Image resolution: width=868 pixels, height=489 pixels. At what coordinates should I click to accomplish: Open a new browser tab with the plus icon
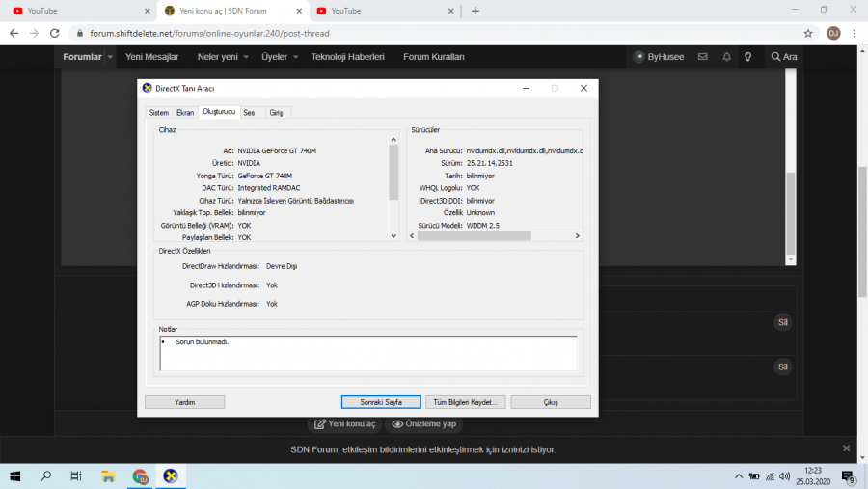[x=475, y=11]
